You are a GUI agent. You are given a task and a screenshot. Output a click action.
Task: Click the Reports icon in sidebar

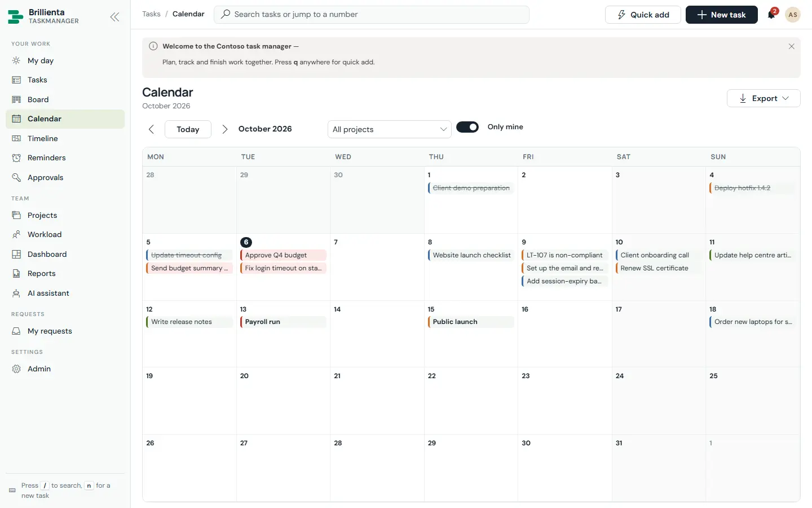[x=16, y=274]
